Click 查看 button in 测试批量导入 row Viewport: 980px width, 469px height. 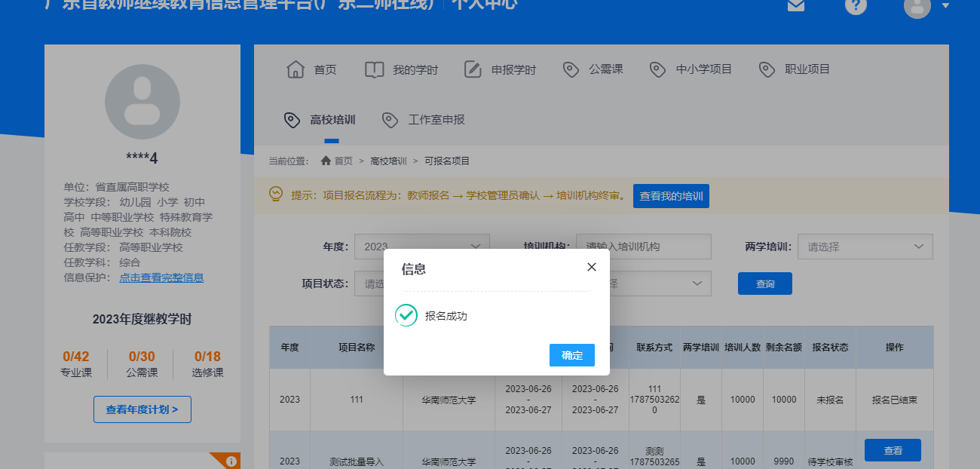[893, 450]
